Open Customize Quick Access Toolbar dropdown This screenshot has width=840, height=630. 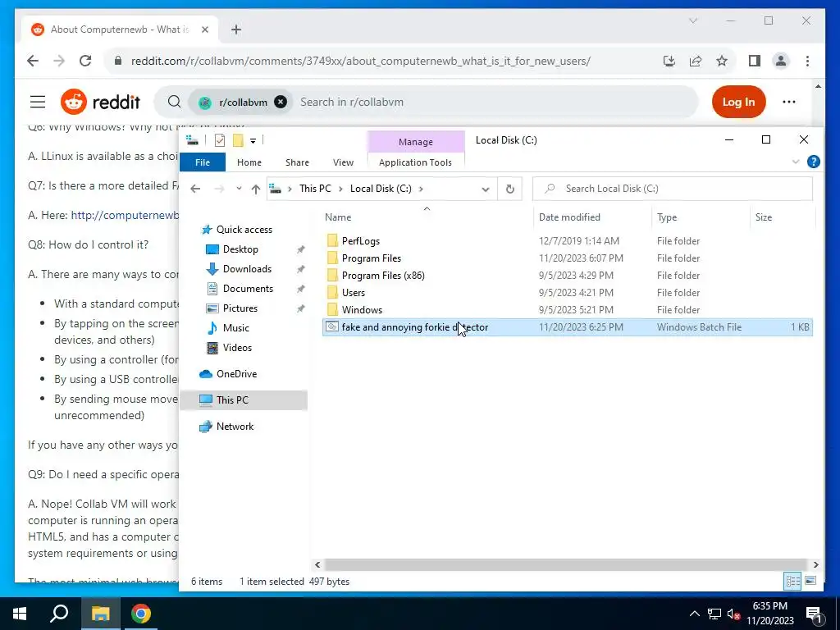(253, 141)
